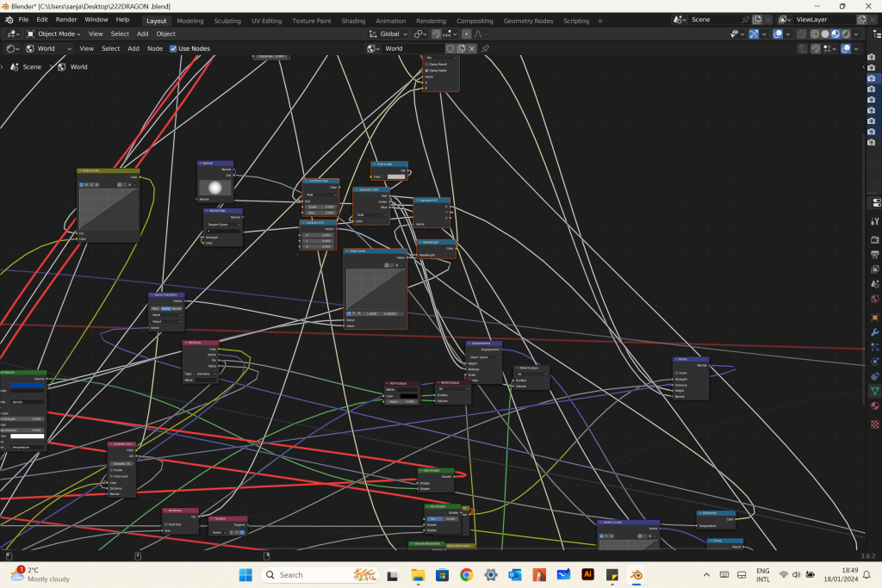Pin the node tree with the pin icon
The width and height of the screenshot is (882, 588).
(x=486, y=48)
